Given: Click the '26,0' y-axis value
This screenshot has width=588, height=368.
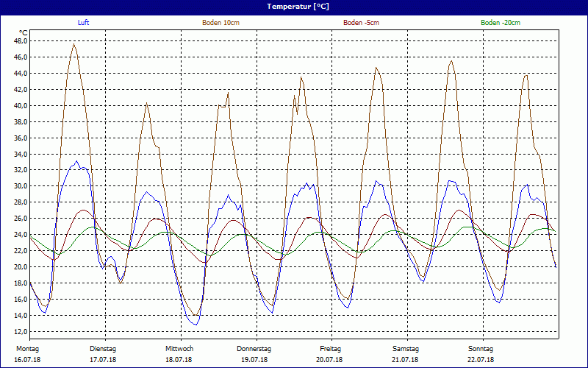Looking at the screenshot, I should pyautogui.click(x=21, y=218).
